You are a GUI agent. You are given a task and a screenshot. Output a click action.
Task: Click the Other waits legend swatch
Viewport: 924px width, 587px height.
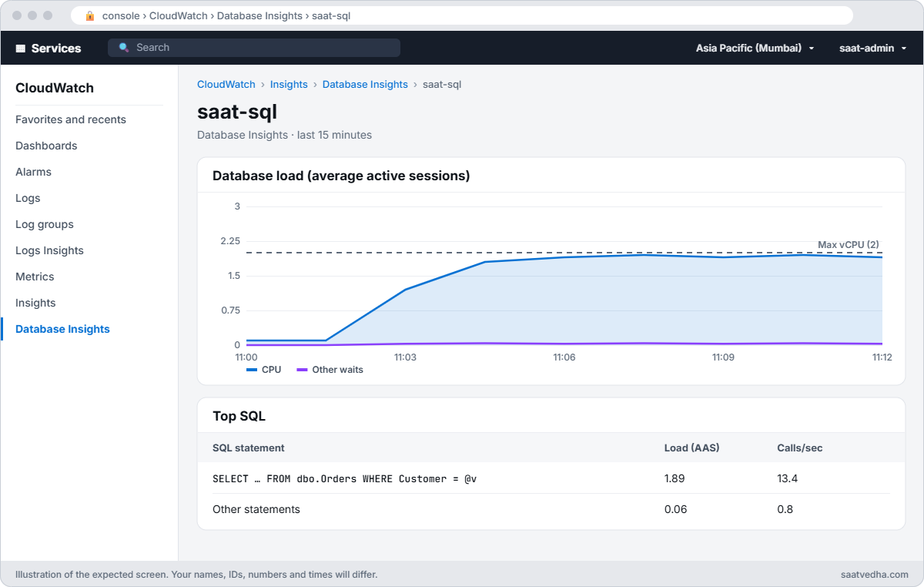[x=302, y=370]
